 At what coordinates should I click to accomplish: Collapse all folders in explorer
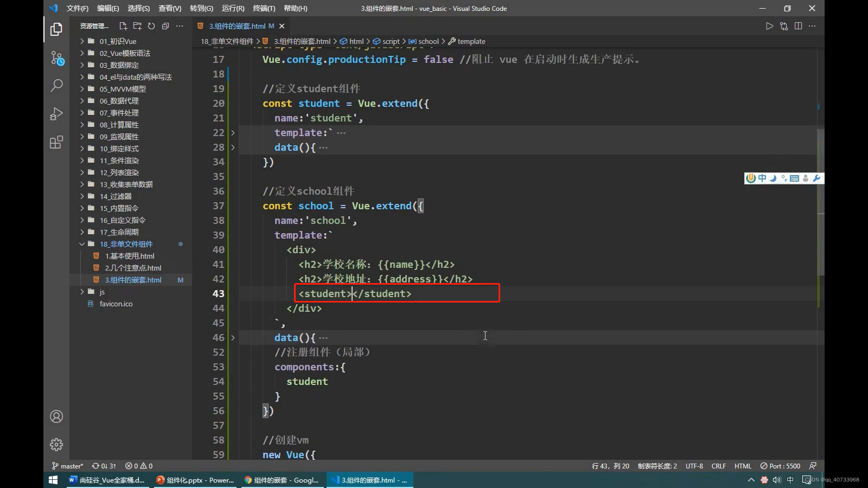click(x=165, y=26)
